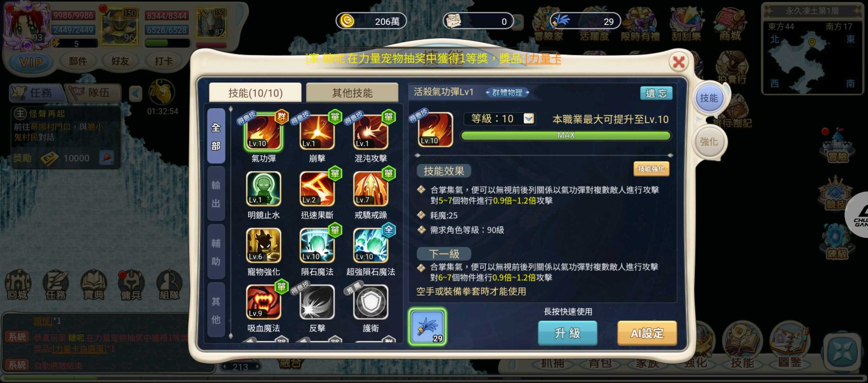Filter skills by 輸出 category
Viewport: 868px width, 383px height.
(x=216, y=194)
